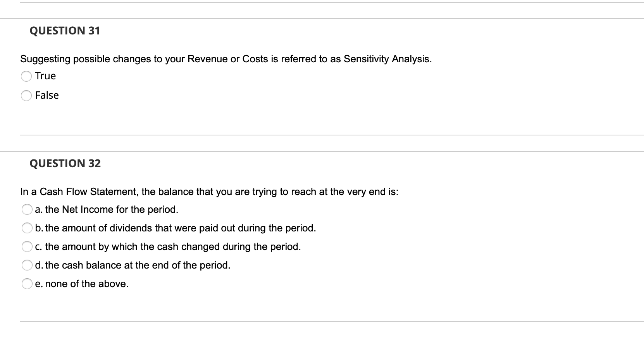Select the False radio button for Question 31
Image resolution: width=644 pixels, height=339 pixels.
tap(26, 95)
